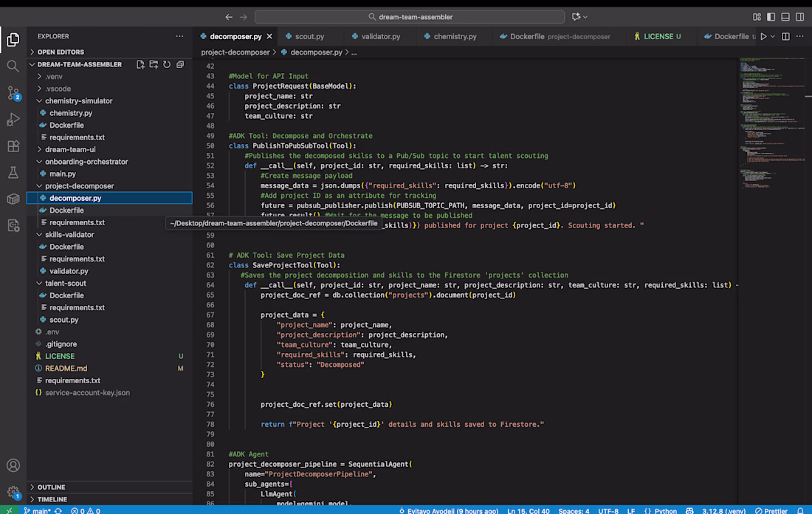Viewport: 812px width, 514px height.
Task: Click Prettier in the status bar
Action: tap(771, 510)
